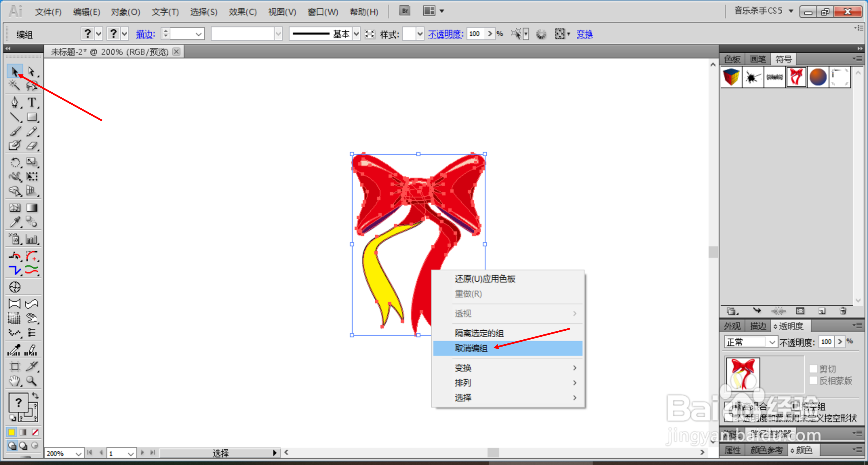Select the Direct Selection tool
The width and height of the screenshot is (868, 465).
[x=32, y=72]
